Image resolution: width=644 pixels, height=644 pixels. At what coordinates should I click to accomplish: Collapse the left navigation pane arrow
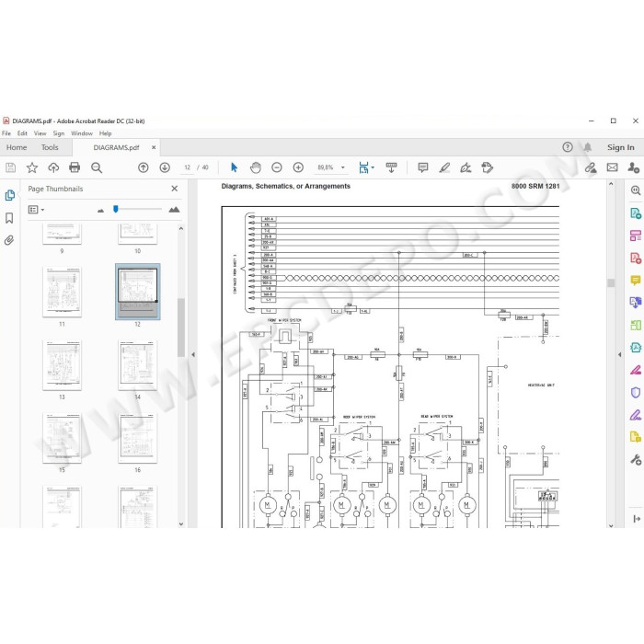[x=193, y=354]
